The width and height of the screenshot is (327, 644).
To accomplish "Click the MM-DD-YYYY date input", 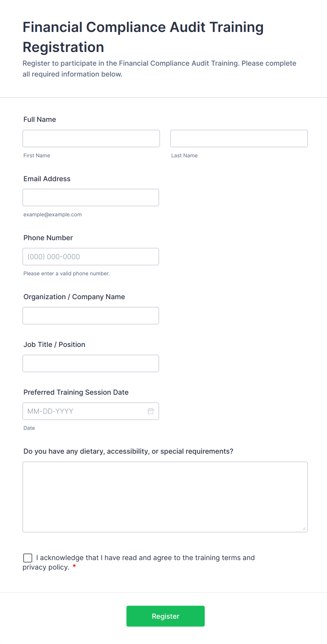I will (x=84, y=411).
